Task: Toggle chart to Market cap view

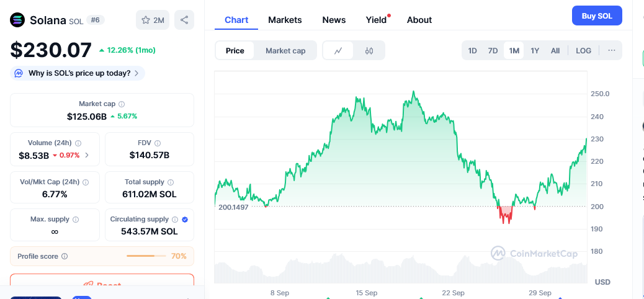Action: tap(285, 51)
